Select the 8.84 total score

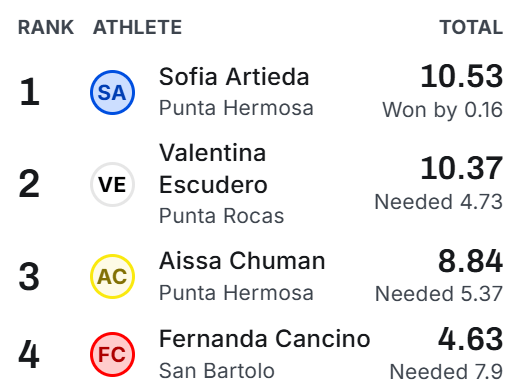(470, 261)
